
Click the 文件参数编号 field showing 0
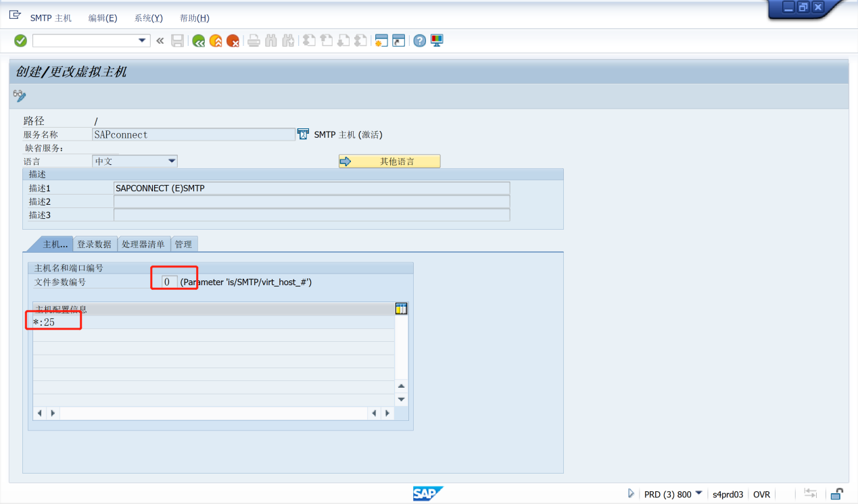(x=169, y=282)
